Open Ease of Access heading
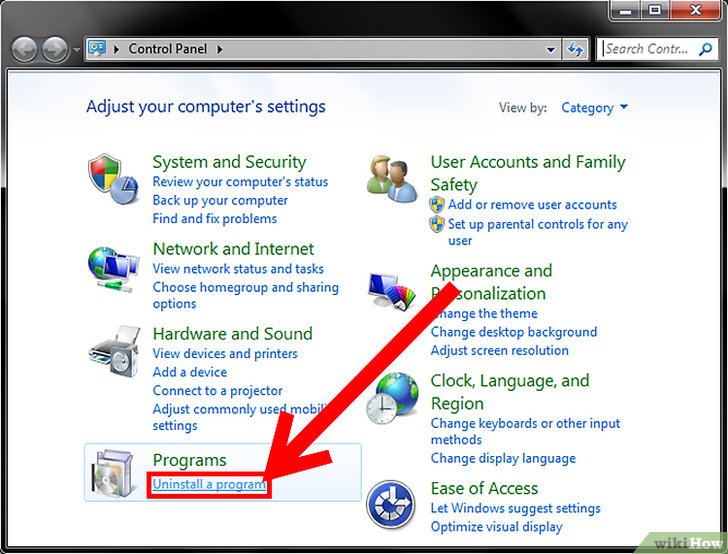728x554 pixels. pyautogui.click(x=484, y=489)
